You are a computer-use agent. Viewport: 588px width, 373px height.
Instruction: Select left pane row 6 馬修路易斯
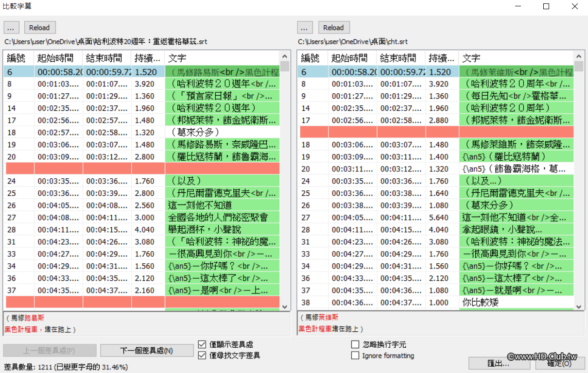click(x=142, y=72)
